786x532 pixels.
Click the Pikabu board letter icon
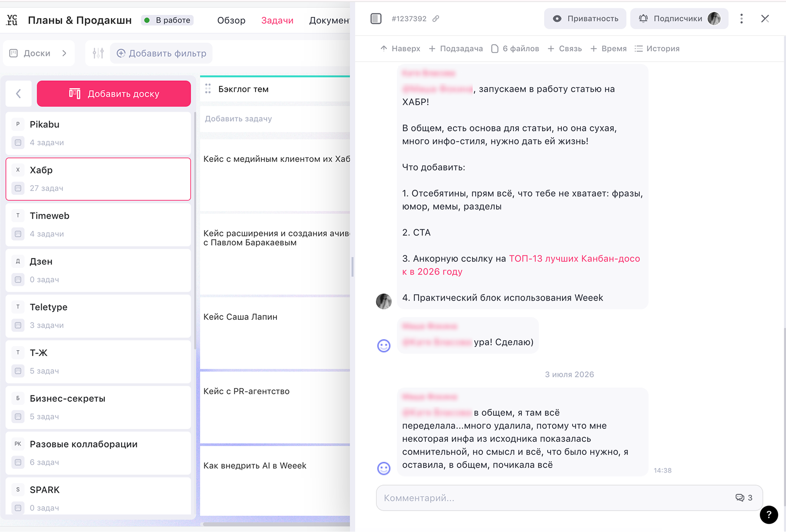point(18,124)
